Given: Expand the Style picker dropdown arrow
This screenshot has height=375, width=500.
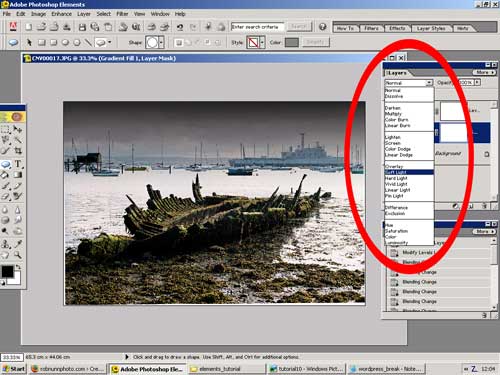Looking at the screenshot, I should coord(262,42).
